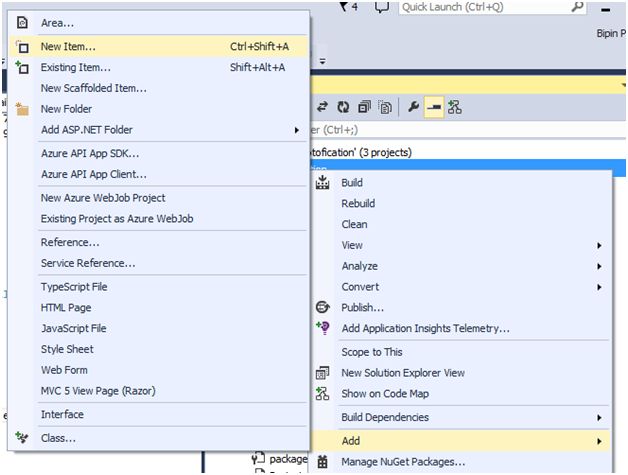Choose Build in project context menu
The height and width of the screenshot is (475, 628).
[x=461, y=183]
